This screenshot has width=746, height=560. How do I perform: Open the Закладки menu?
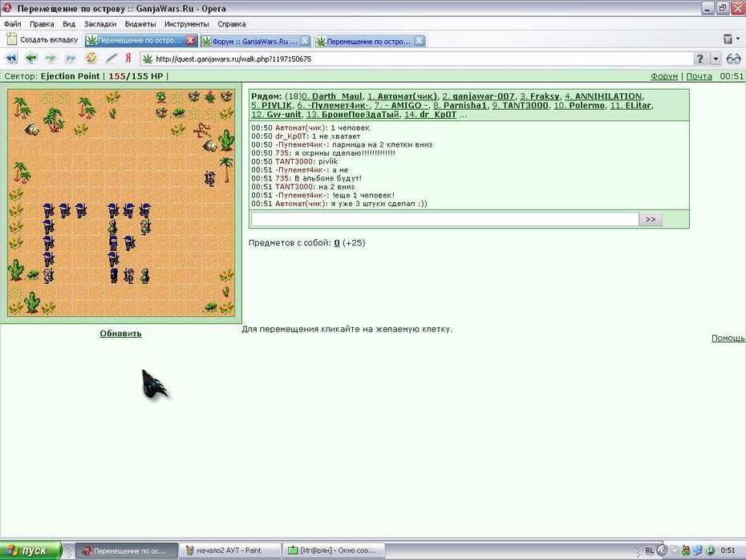tap(100, 24)
